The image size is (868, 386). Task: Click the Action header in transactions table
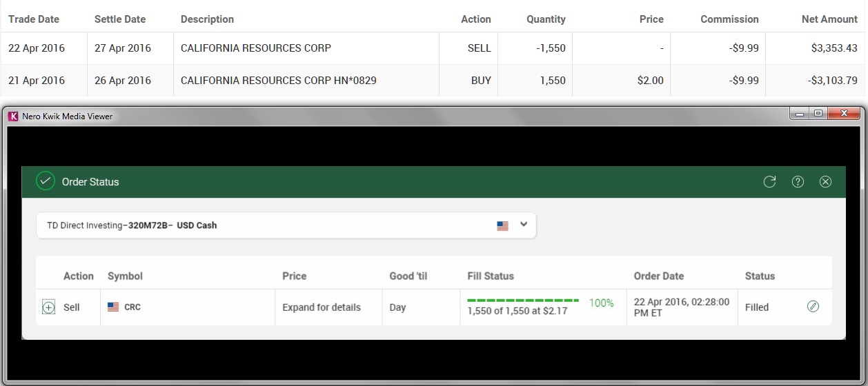(x=476, y=19)
